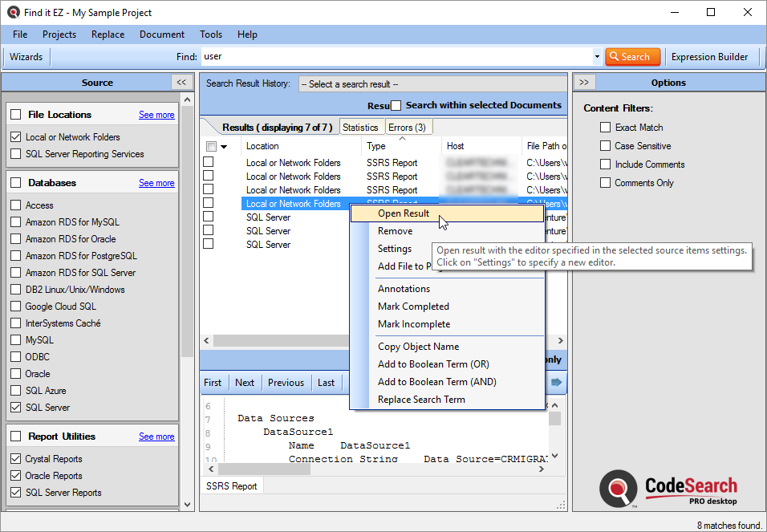Toggle Databases group checkbox
The image size is (767, 532).
[16, 183]
